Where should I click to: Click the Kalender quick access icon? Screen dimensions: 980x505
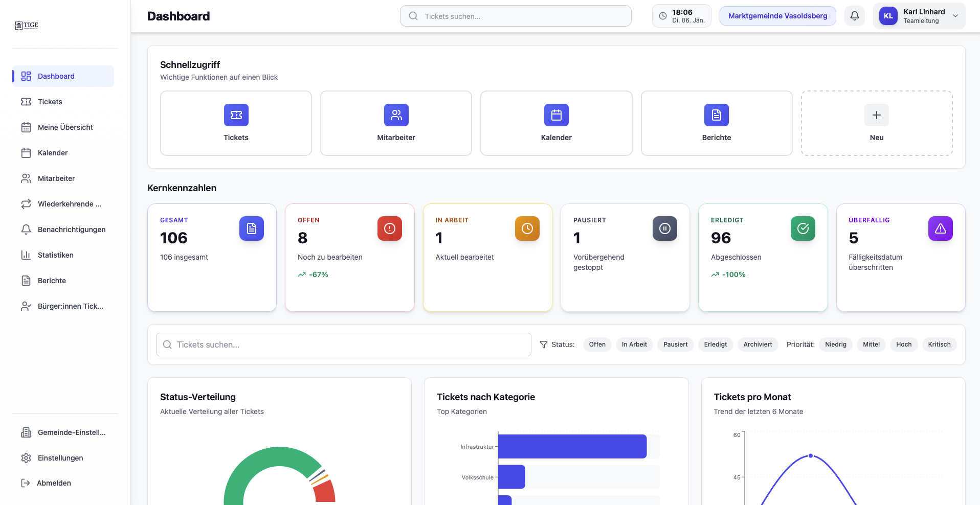click(x=556, y=115)
